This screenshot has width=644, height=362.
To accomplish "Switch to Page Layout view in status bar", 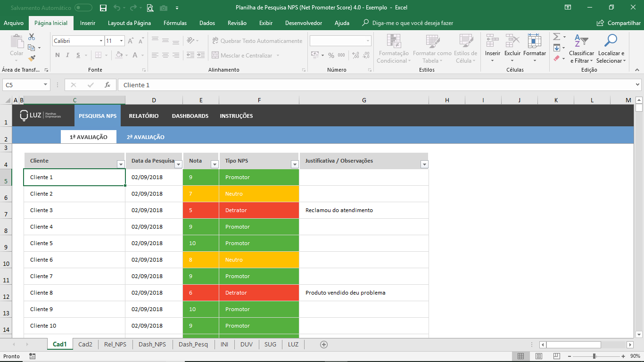I will coord(539,356).
